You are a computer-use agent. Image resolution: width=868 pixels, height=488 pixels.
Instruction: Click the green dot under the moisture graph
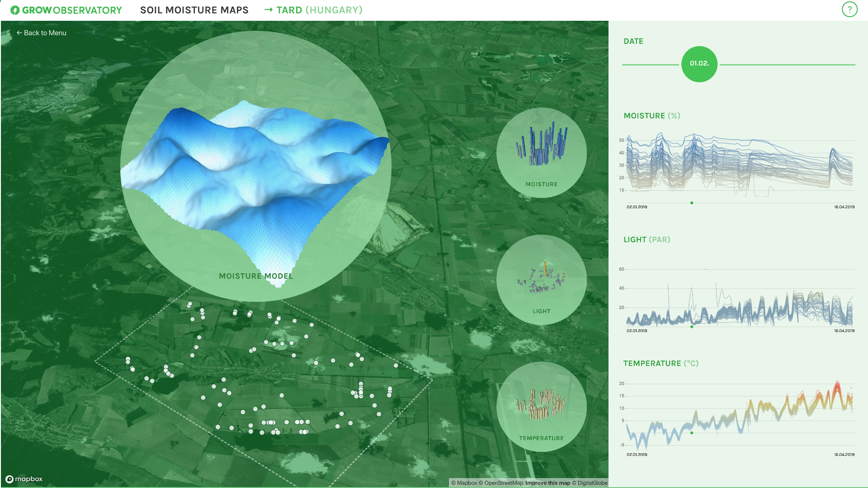tap(691, 203)
